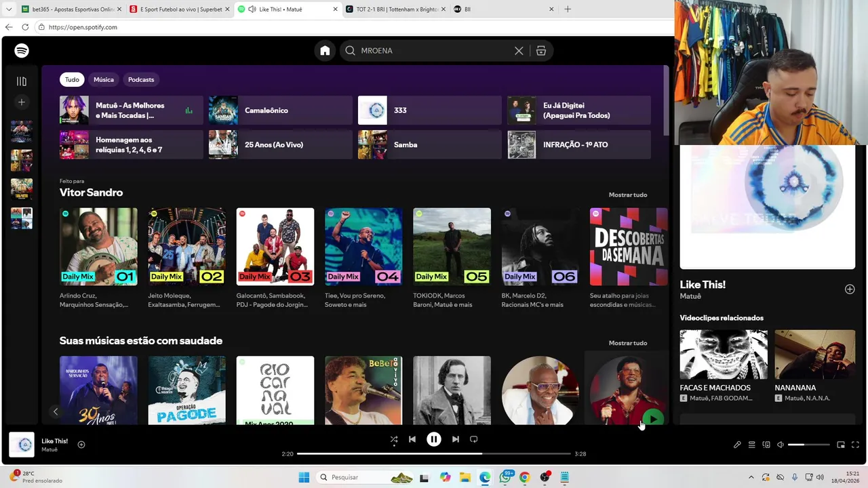The height and width of the screenshot is (488, 868).
Task: Click the Pesquisar taskbar search box
Action: click(367, 477)
